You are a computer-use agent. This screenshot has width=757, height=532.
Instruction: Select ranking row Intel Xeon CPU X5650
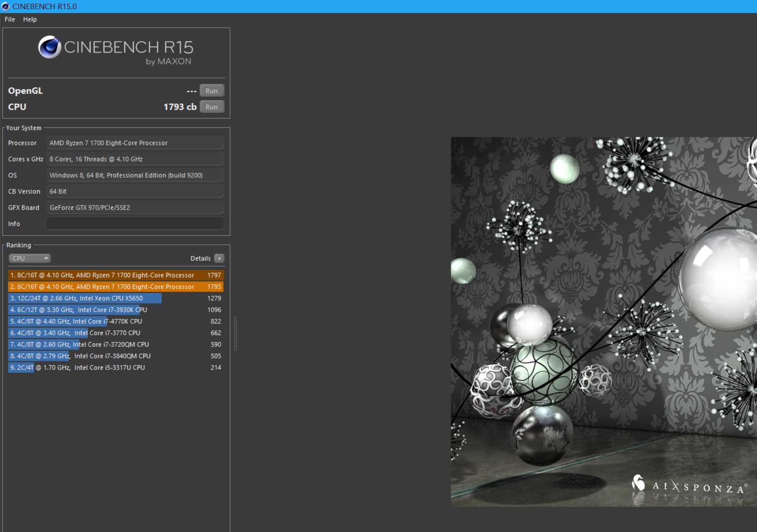[116, 298]
